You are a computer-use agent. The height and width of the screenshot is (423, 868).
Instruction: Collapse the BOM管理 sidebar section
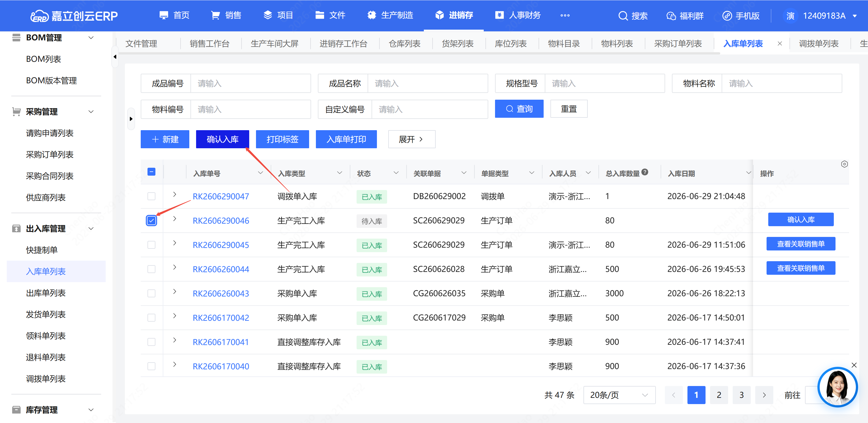click(x=91, y=38)
